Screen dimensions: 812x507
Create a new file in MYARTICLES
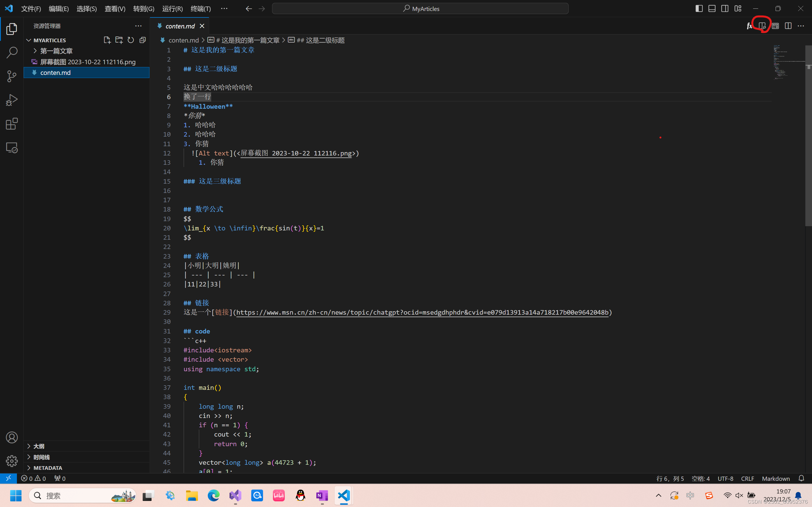coord(107,40)
